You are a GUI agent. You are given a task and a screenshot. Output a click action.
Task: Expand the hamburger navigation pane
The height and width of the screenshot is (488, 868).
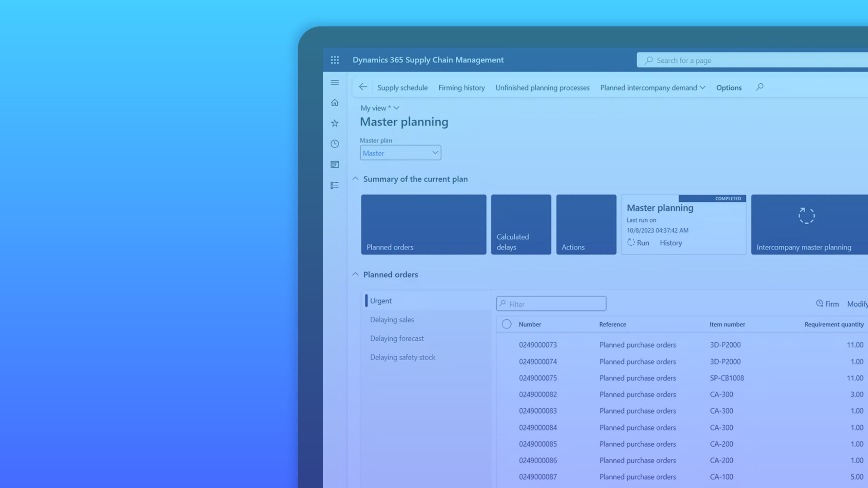pyautogui.click(x=335, y=82)
